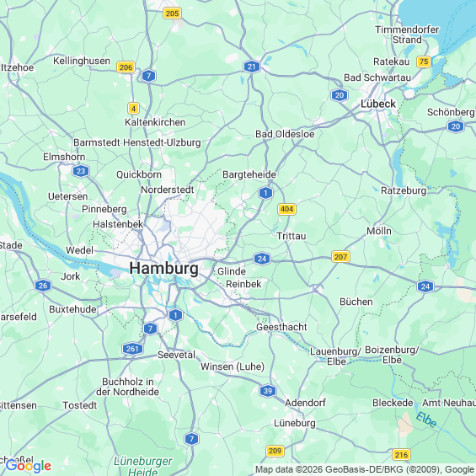Viewport: 476px width, 476px height.
Task: Click the A 21 highway shield
Action: click(252, 67)
